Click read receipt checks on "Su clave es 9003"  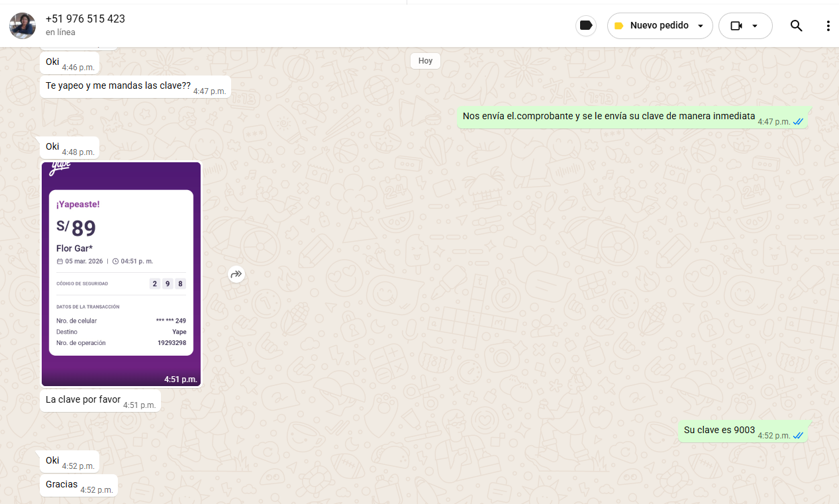[798, 436]
